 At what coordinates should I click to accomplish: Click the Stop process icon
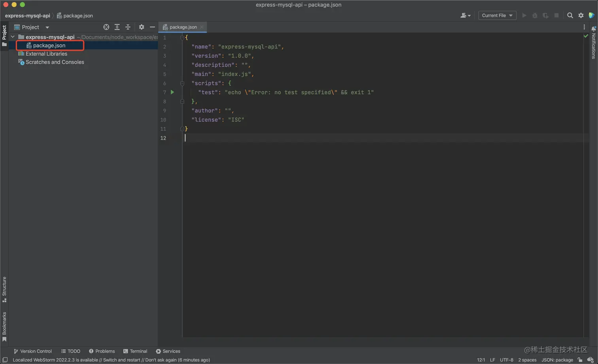coord(556,15)
